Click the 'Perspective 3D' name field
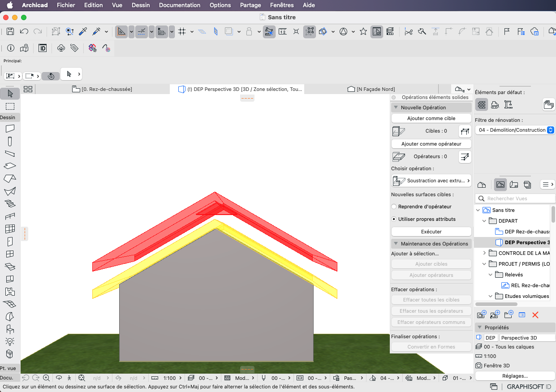This screenshot has height=392, width=556. [x=527, y=338]
